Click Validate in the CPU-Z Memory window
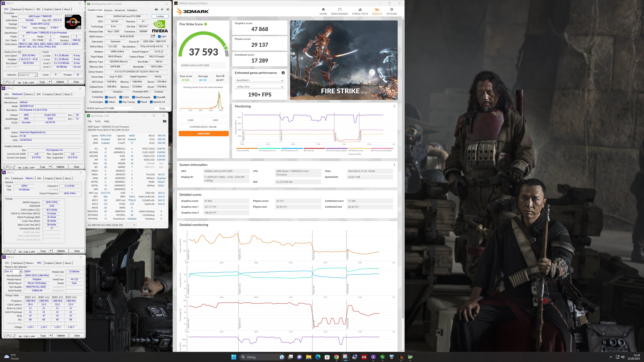Image resolution: width=644 pixels, height=362 pixels. (x=61, y=251)
